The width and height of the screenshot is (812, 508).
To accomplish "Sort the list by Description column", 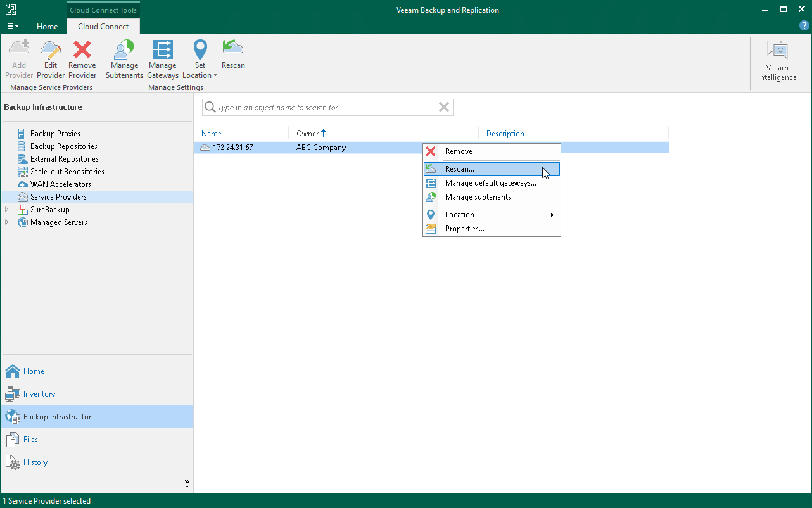I will [x=505, y=134].
